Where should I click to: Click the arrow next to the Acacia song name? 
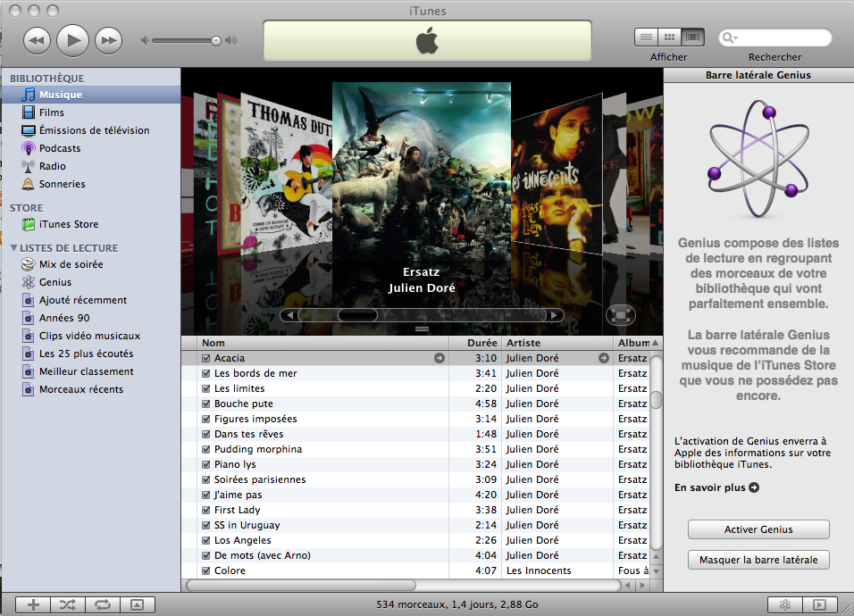(439, 358)
